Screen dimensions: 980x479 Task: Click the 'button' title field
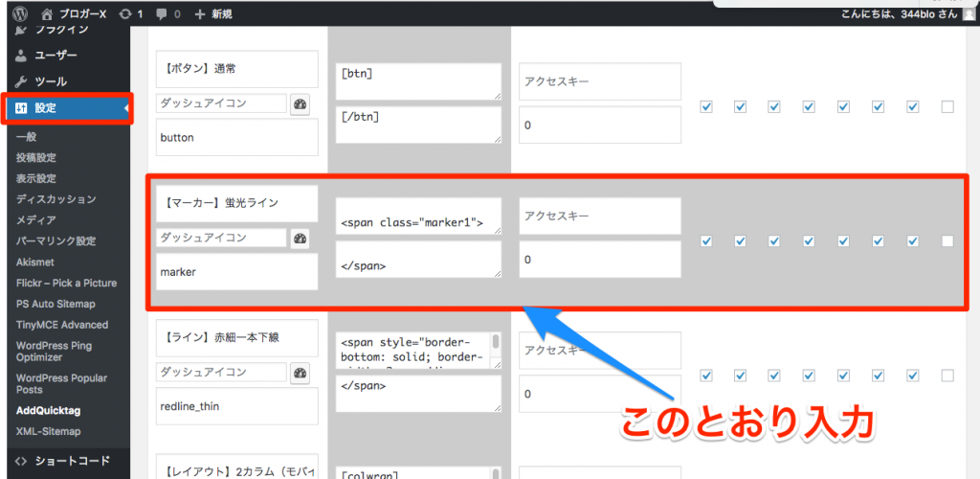click(x=237, y=138)
